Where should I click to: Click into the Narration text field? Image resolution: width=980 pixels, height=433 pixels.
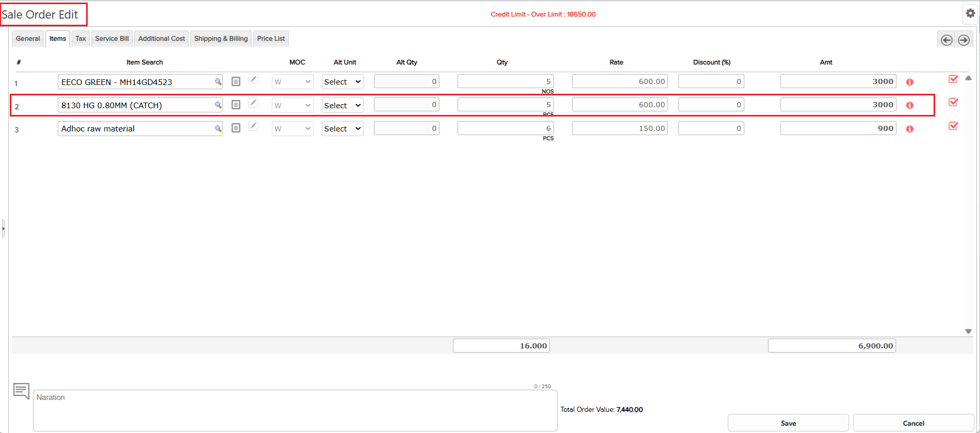point(295,411)
